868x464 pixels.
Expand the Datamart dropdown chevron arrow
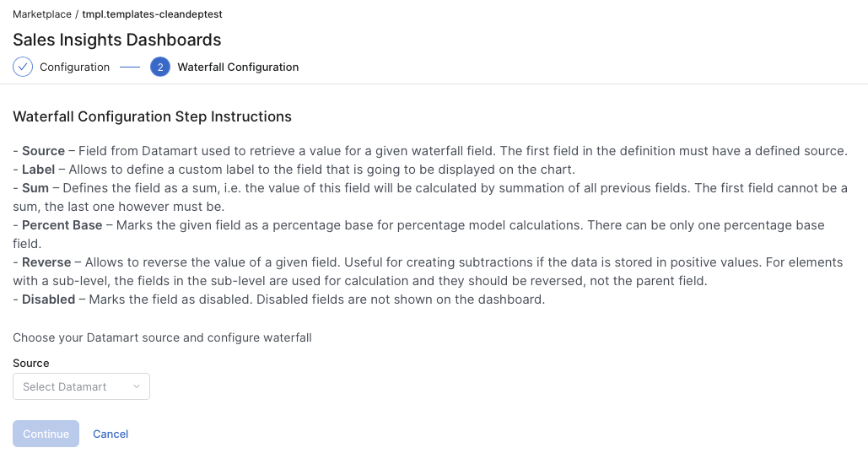[x=137, y=386]
